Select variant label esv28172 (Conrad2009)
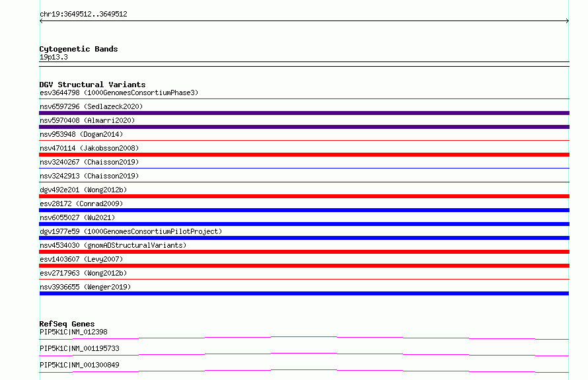This screenshot has height=380, width=588. tap(81, 204)
